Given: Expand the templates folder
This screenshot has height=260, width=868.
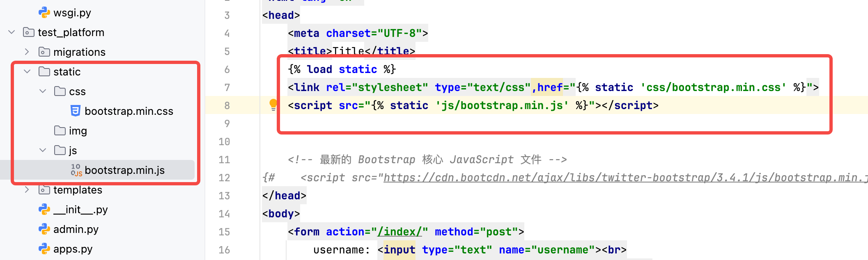Looking at the screenshot, I should tap(27, 189).
